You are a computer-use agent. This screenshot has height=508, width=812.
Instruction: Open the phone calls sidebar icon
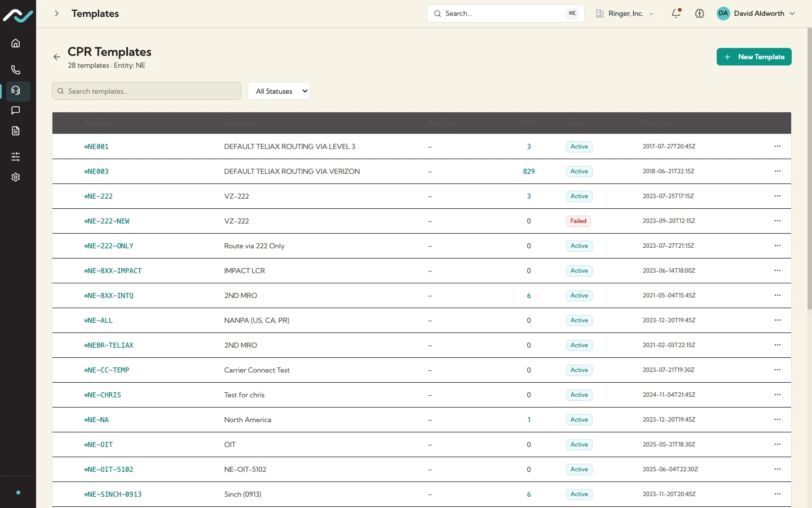click(16, 70)
